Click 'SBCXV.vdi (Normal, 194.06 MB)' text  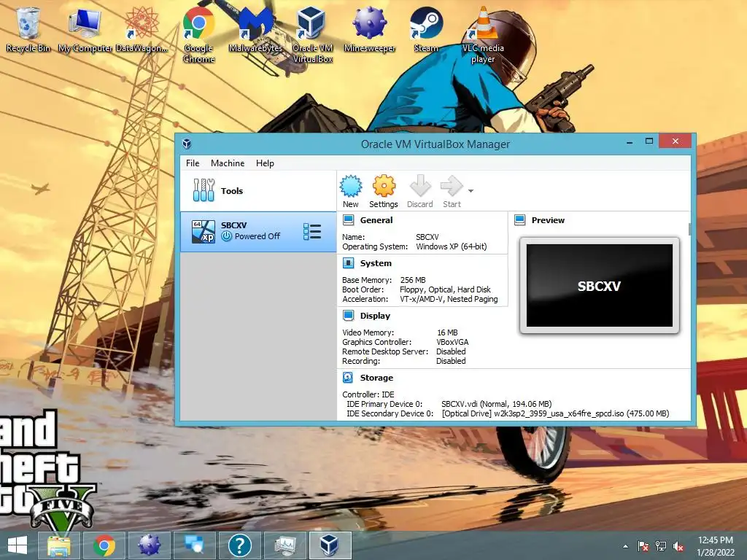pos(496,404)
